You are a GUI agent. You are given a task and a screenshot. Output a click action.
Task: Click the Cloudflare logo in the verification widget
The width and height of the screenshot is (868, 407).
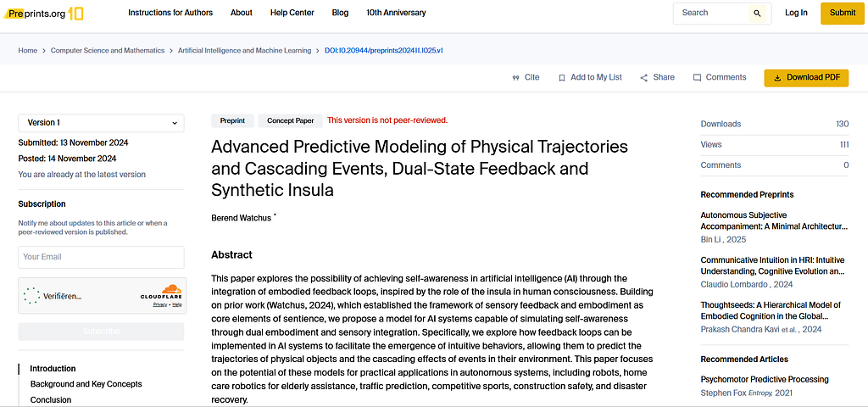click(161, 293)
